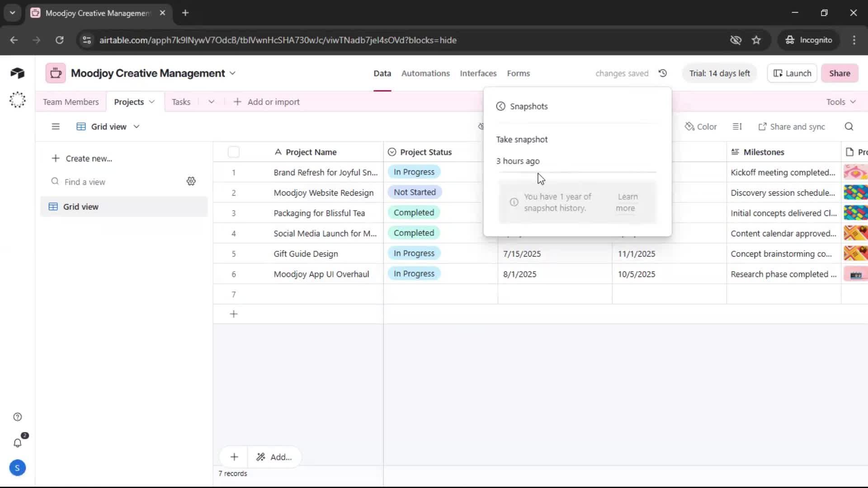The image size is (868, 488).
Task: Reload the page in browser
Action: (59, 40)
